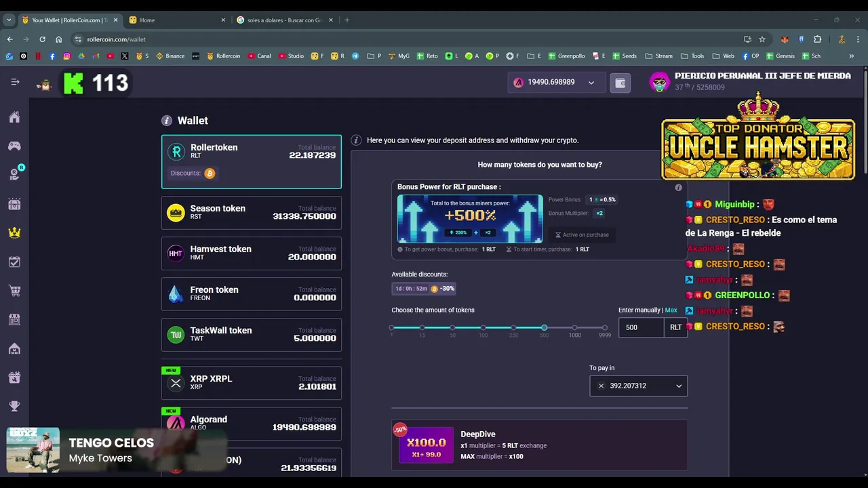The image size is (868, 488).
Task: Open Rollercoin bookmark
Action: tap(223, 56)
